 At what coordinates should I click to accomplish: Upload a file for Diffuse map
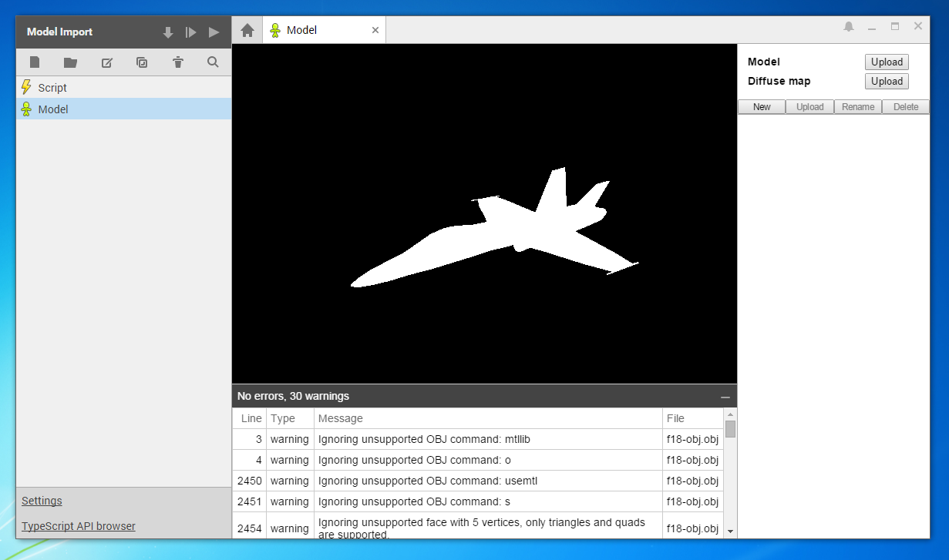(x=887, y=81)
